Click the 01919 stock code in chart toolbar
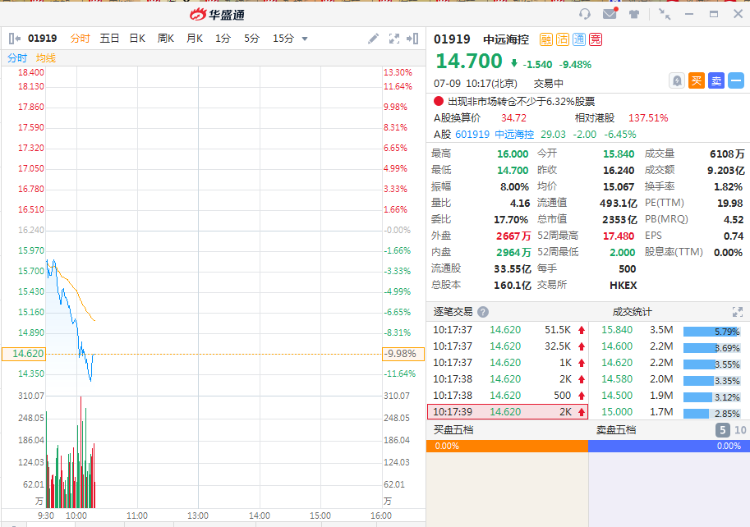This screenshot has height=527, width=750. pos(43,39)
